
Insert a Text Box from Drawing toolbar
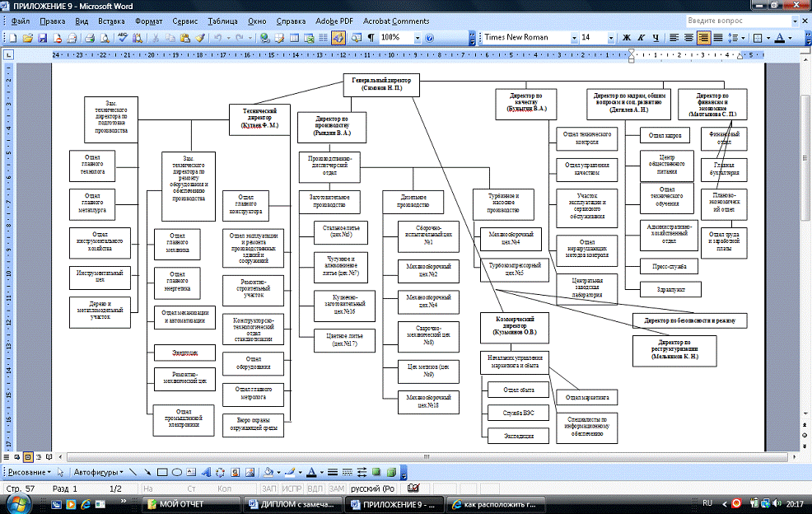[x=191, y=472]
